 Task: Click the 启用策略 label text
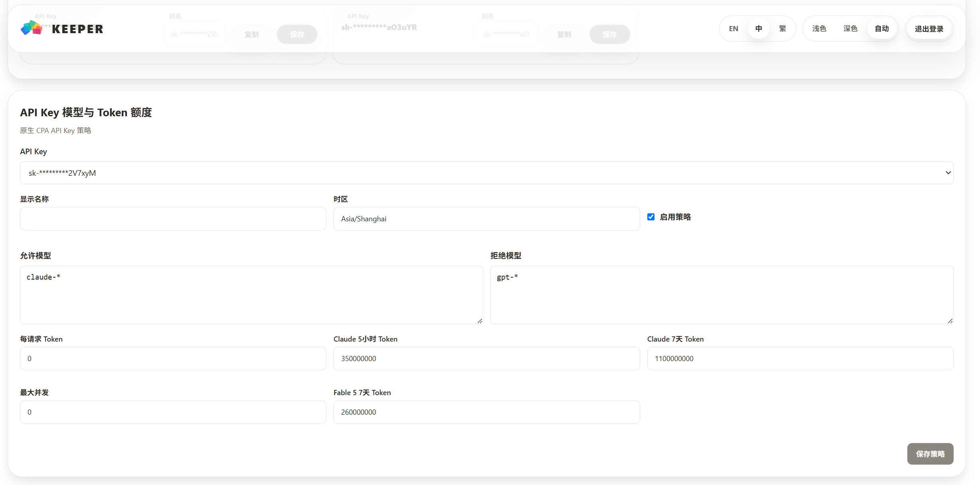pyautogui.click(x=675, y=217)
